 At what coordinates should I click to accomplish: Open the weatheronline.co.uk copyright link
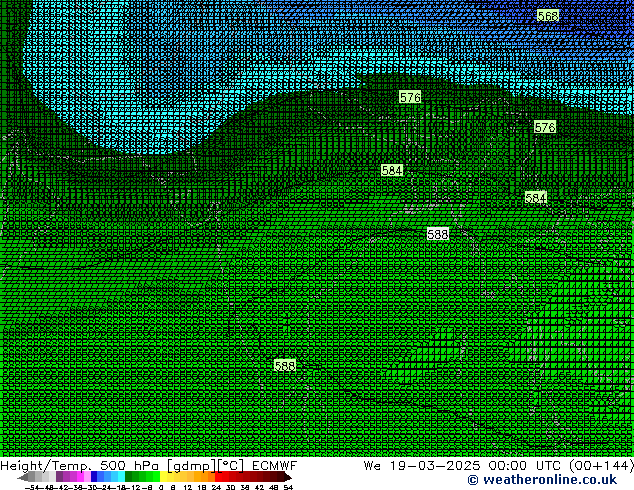(542, 480)
